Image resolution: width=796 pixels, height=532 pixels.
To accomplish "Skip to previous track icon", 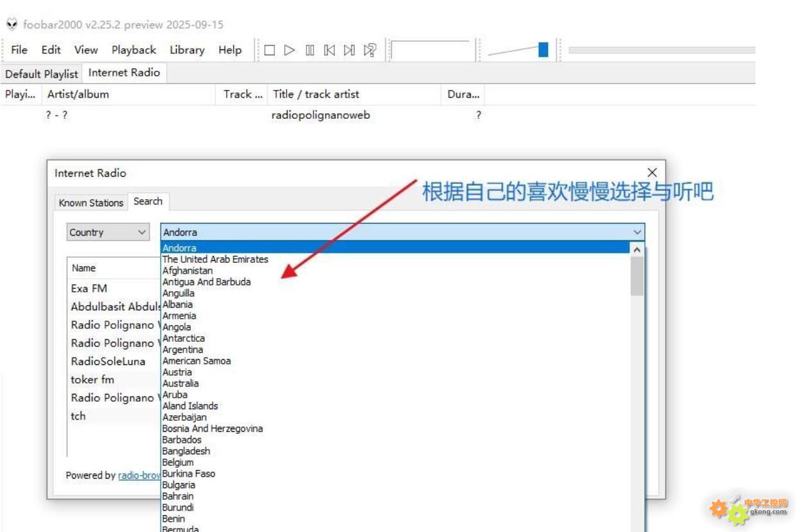I will point(329,50).
